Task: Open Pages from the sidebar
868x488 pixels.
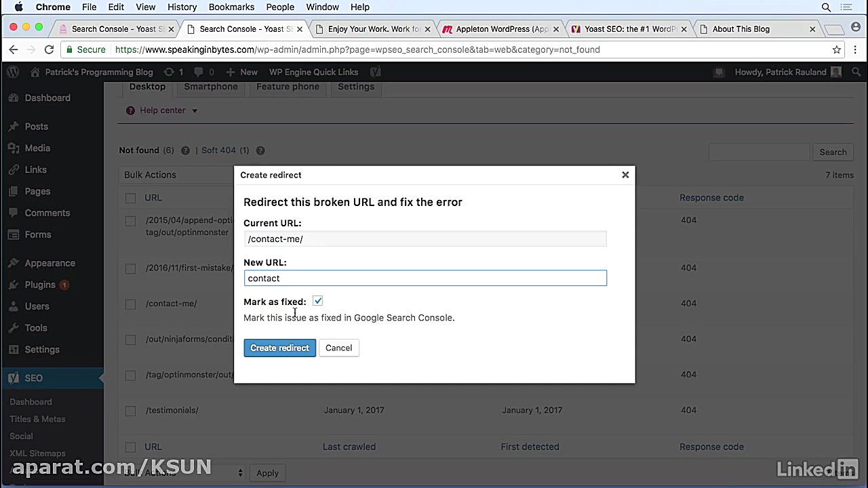Action: pyautogui.click(x=37, y=191)
